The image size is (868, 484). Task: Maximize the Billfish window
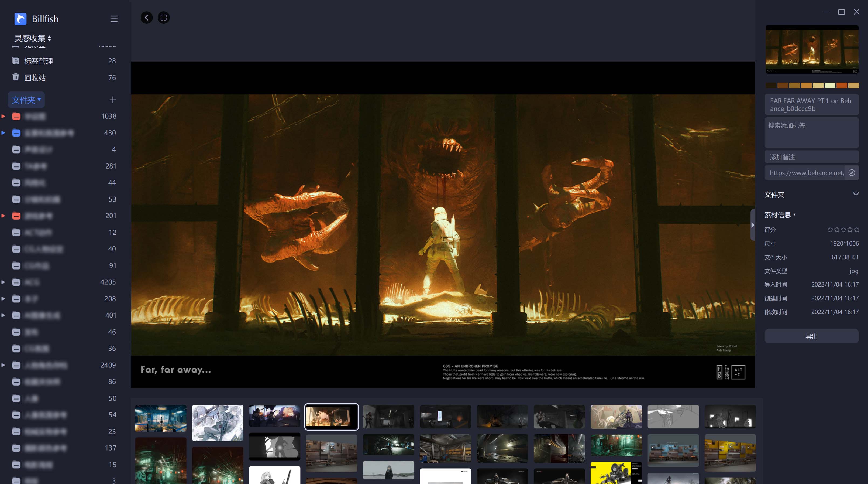click(x=841, y=12)
